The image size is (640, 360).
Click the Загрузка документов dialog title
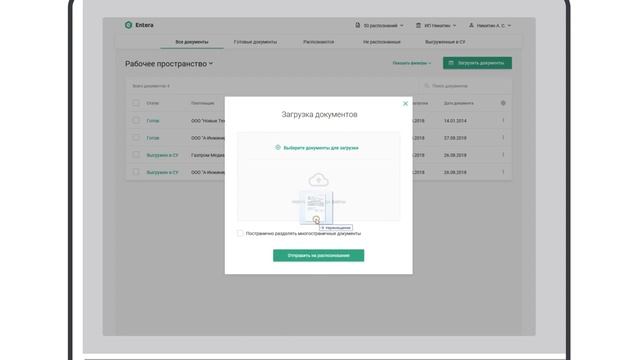[319, 114]
